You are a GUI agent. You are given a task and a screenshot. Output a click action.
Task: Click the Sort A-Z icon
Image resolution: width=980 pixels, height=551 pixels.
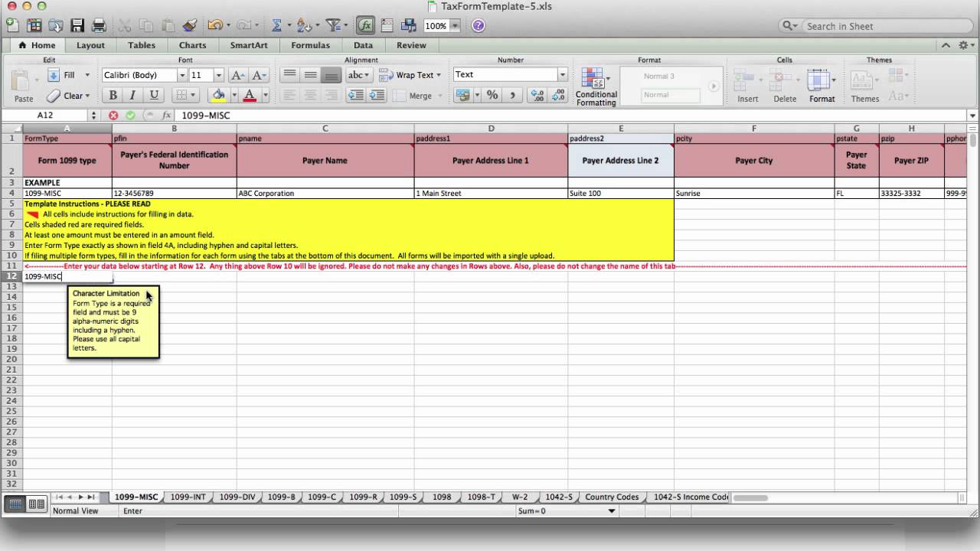(x=304, y=25)
